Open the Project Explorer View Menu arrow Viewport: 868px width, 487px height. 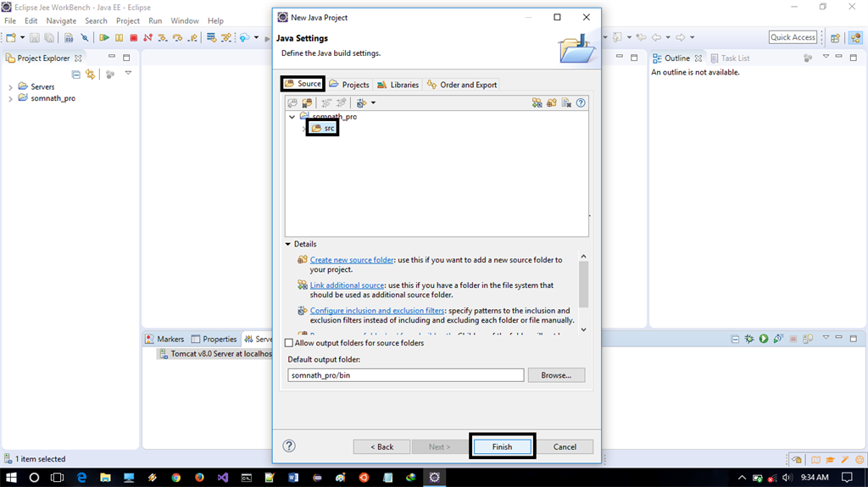click(129, 74)
